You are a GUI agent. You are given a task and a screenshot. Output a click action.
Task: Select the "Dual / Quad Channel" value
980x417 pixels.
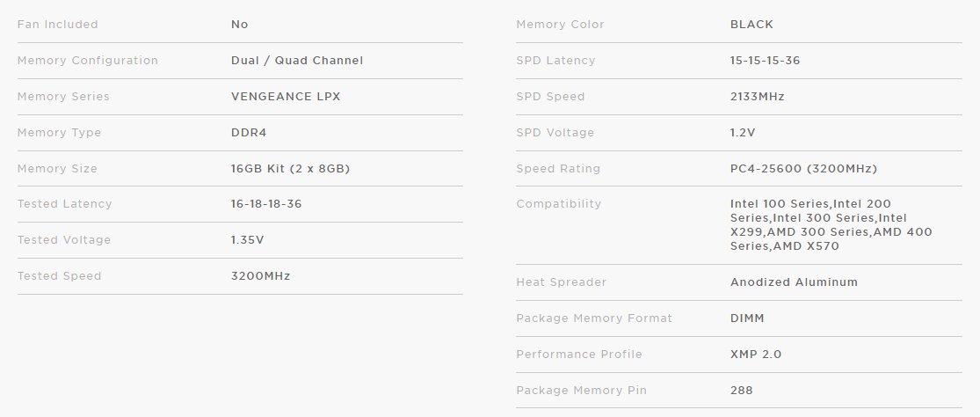(296, 61)
